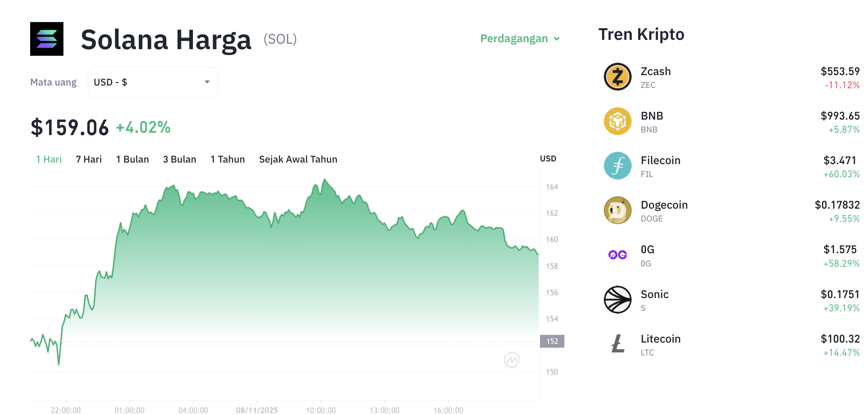
Task: Open Litecoin via its LTC label
Action: click(647, 352)
